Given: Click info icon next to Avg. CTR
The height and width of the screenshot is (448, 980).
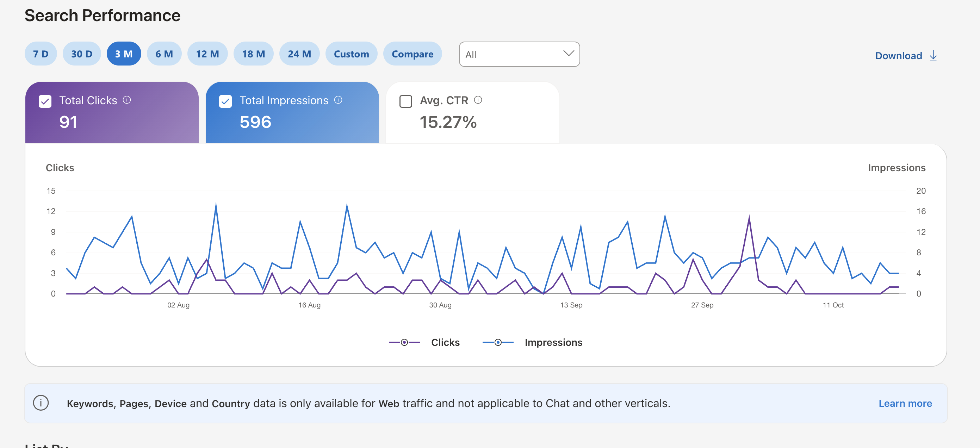Looking at the screenshot, I should (478, 100).
